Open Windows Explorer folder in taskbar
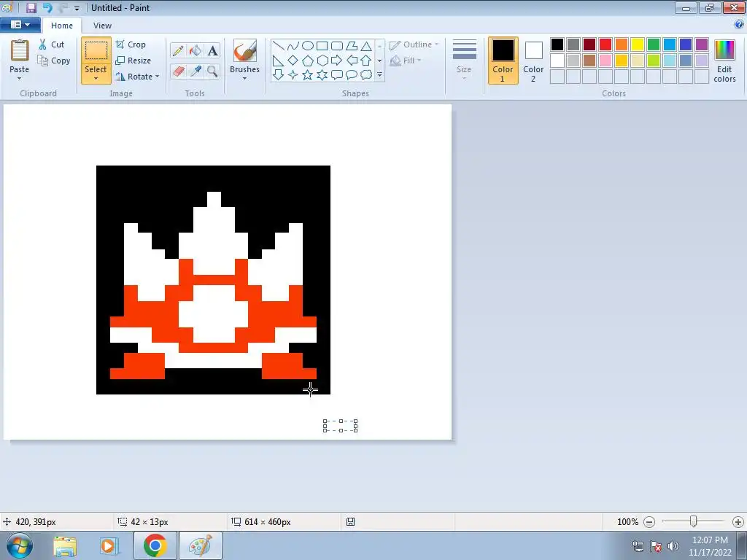The height and width of the screenshot is (560, 747). click(65, 545)
